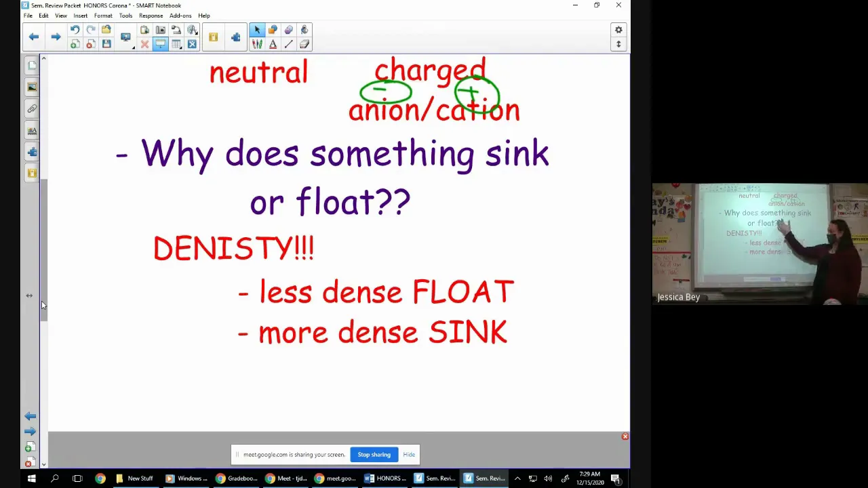Open the screen view options button
Screen dimensions: 868x488
coord(126,37)
